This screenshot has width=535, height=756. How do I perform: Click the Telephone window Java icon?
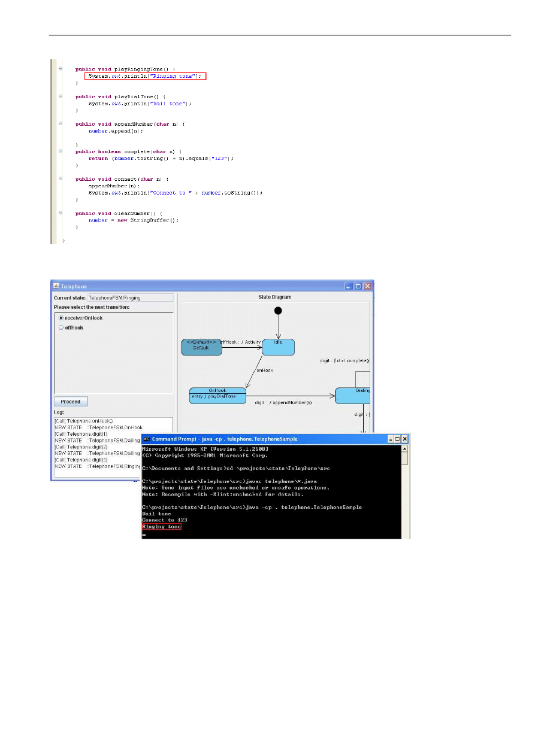[x=56, y=287]
